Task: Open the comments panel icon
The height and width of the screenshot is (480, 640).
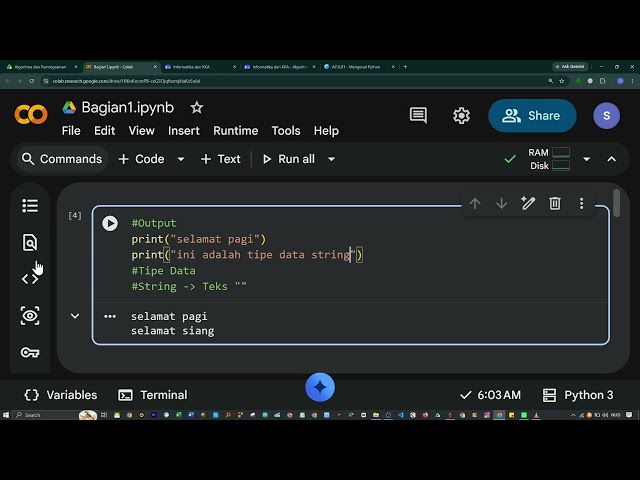Action: tap(418, 116)
